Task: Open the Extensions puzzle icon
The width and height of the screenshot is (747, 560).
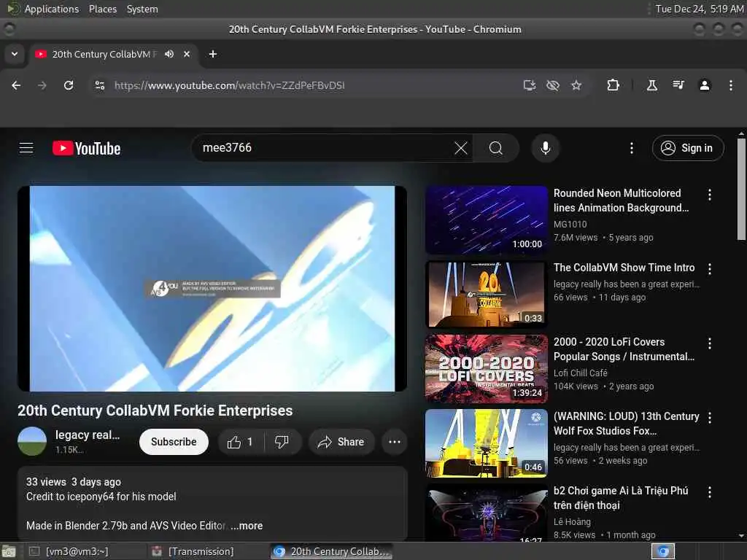Action: coord(613,85)
